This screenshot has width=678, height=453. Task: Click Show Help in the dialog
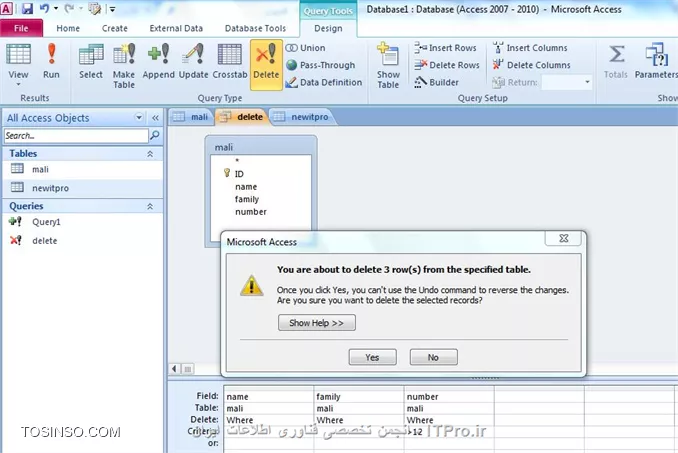pos(317,323)
